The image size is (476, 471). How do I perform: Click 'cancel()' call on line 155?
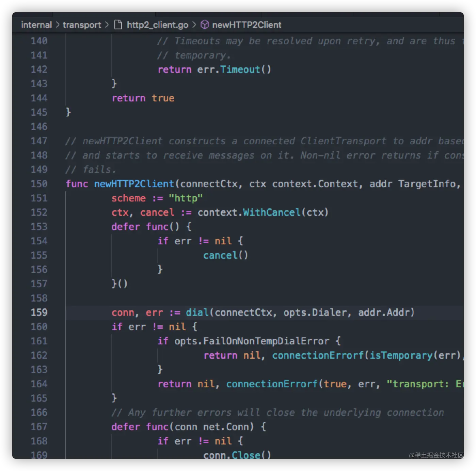coord(226,255)
